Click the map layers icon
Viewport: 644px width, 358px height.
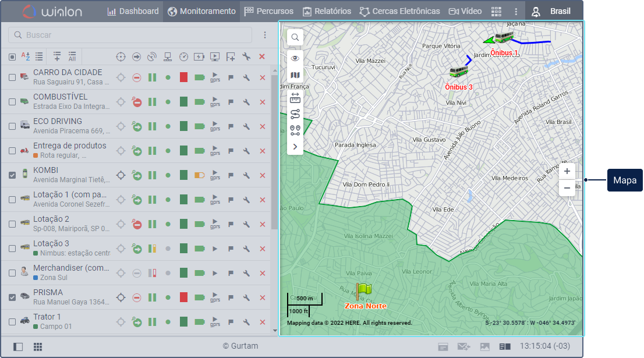coord(295,75)
